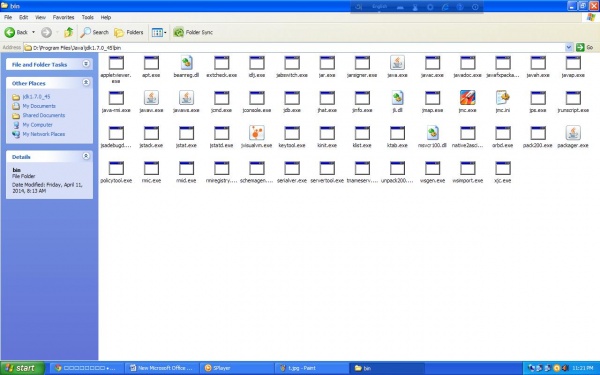Open the View menu
600x375 pixels.
(41, 17)
